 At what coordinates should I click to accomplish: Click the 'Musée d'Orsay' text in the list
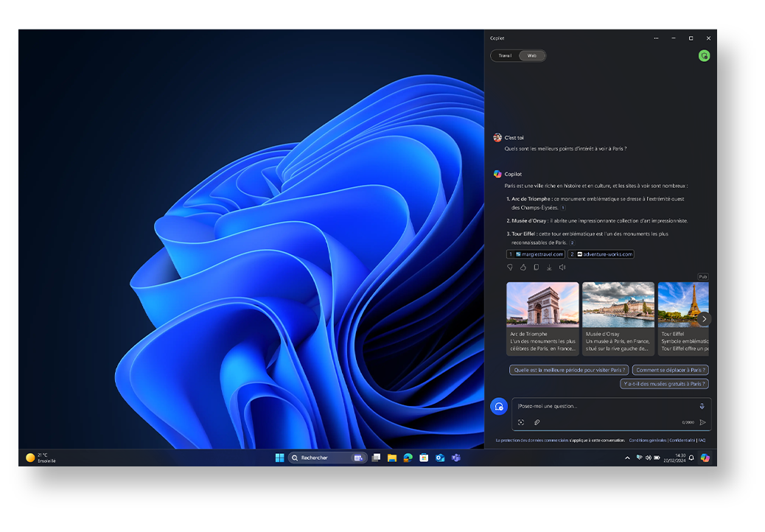click(x=529, y=221)
